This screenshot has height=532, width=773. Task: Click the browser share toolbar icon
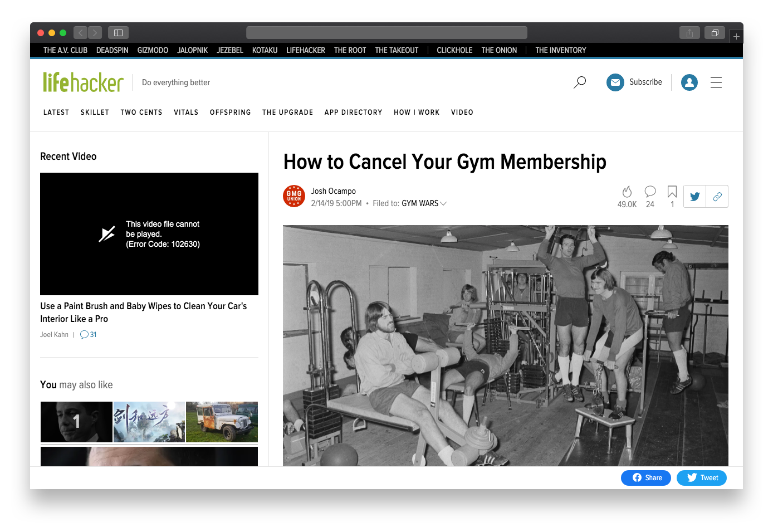(x=689, y=33)
